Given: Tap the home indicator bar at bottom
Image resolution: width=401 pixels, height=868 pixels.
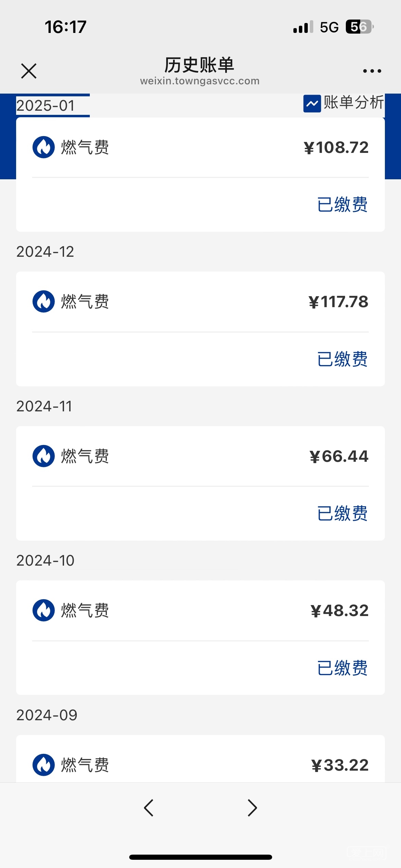Looking at the screenshot, I should tap(200, 857).
